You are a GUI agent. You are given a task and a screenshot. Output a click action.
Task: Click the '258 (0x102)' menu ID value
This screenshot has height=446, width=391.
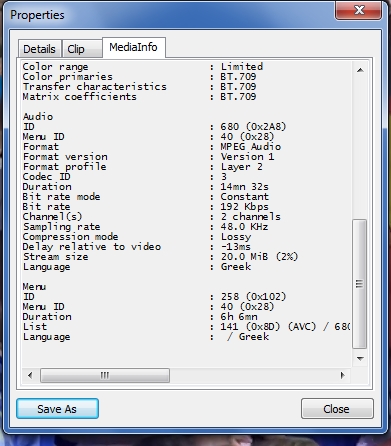coord(253,297)
